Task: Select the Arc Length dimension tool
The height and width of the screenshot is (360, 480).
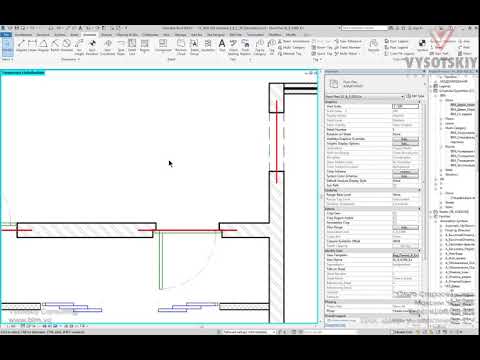Action: coord(79,47)
